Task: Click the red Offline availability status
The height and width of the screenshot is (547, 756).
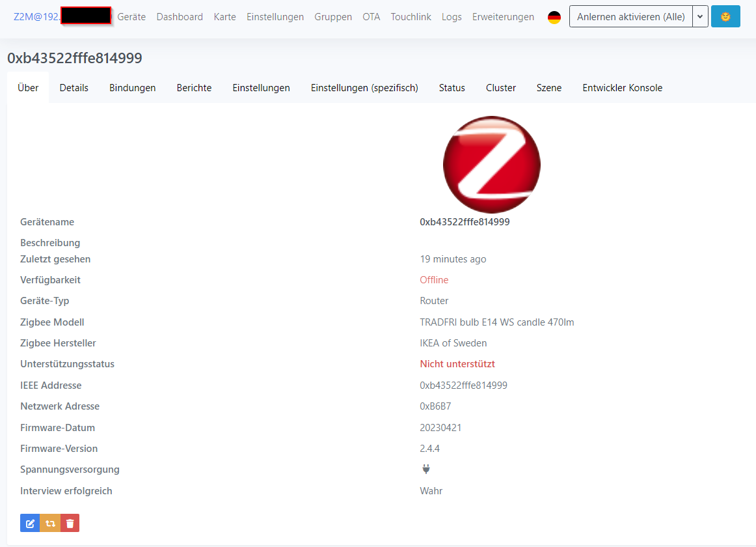Action: (434, 280)
